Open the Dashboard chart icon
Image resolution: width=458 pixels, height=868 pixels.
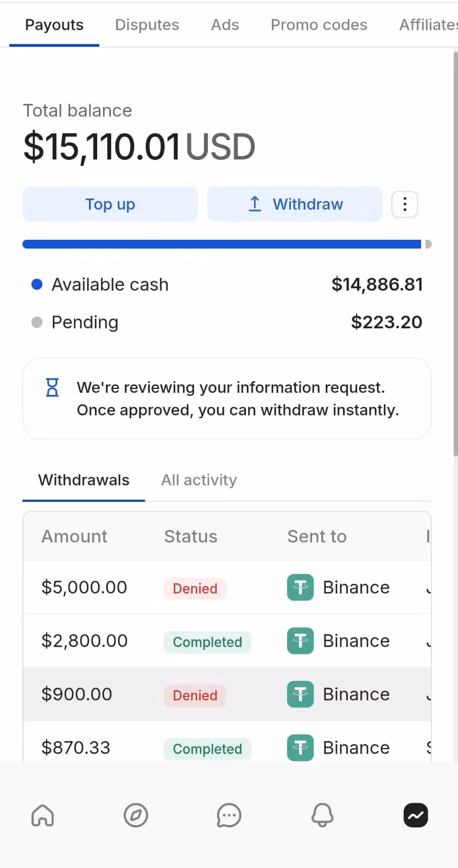click(416, 815)
